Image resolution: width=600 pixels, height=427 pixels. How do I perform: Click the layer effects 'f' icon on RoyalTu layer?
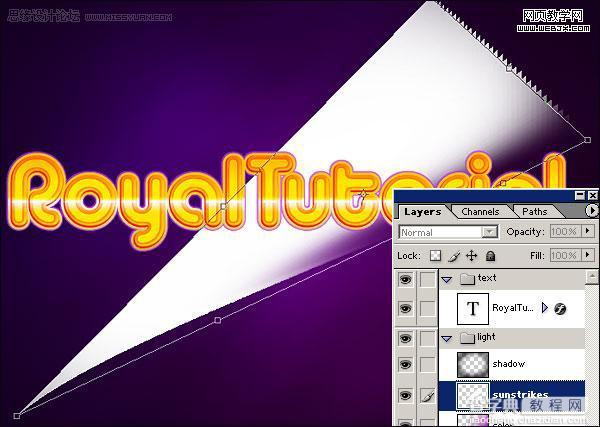560,308
